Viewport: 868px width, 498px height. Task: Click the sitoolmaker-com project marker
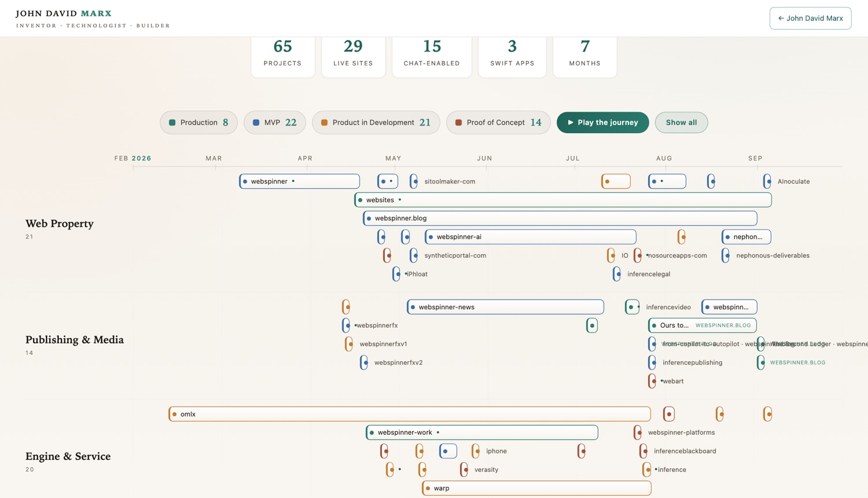(414, 181)
